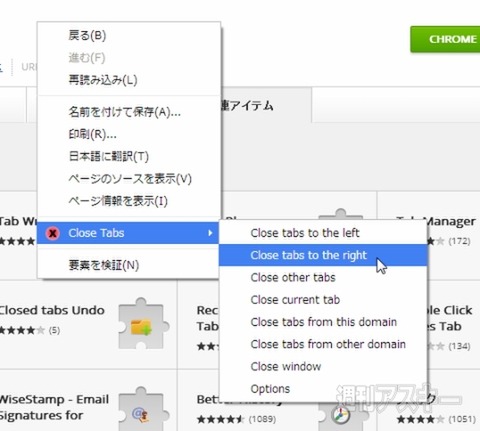Open the 関連アイテム tab
This screenshot has width=480, height=431.
(267, 105)
